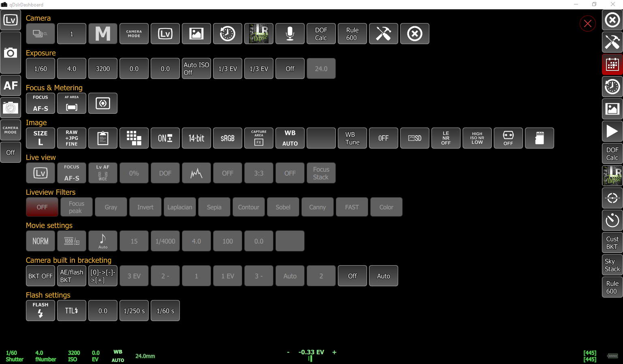Open the Sky Stack button
Viewport: 623px width, 364px height.
tap(612, 265)
